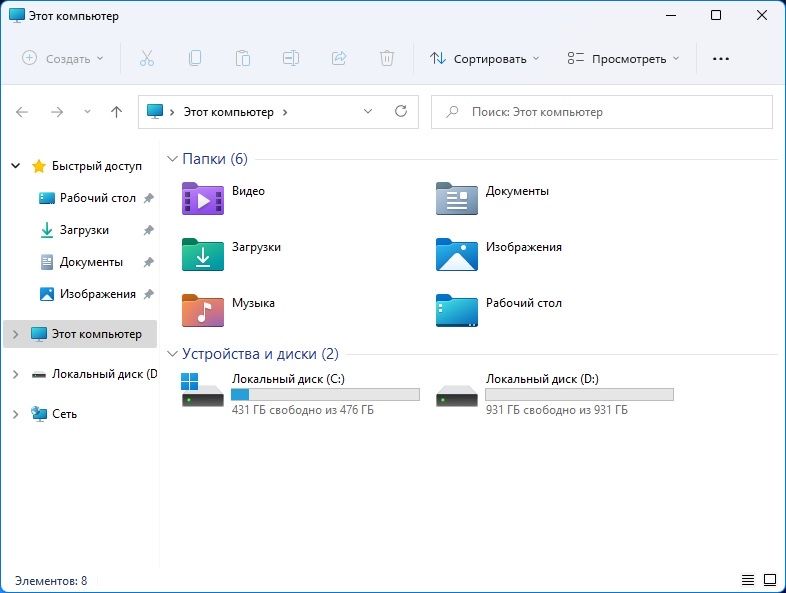Go back with the left arrow

pos(22,112)
